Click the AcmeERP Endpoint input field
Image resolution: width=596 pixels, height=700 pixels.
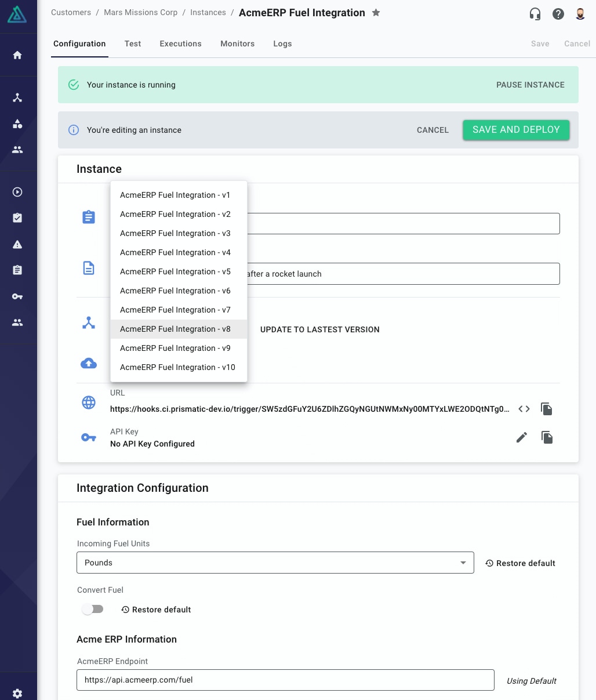tap(285, 680)
